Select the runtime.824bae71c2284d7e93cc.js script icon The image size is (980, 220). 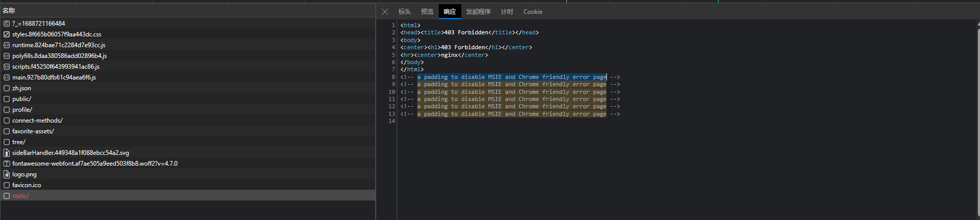coord(7,45)
